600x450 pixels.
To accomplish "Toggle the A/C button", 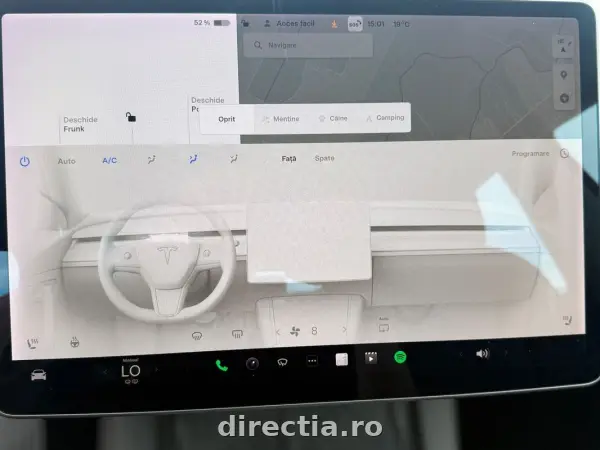I will (109, 160).
